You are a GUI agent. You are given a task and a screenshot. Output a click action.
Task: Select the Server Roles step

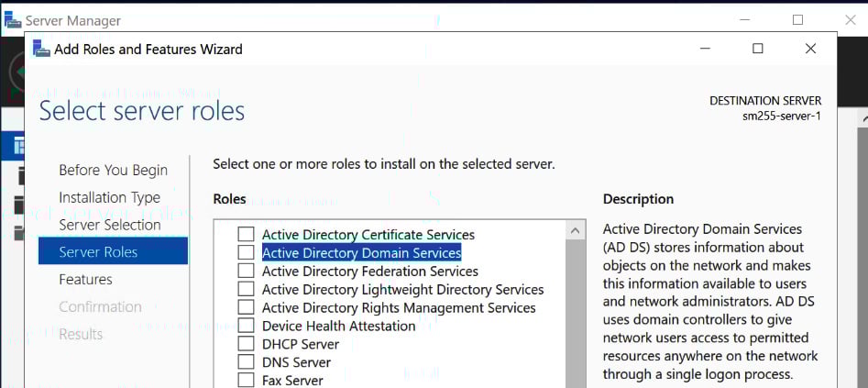[113, 252]
